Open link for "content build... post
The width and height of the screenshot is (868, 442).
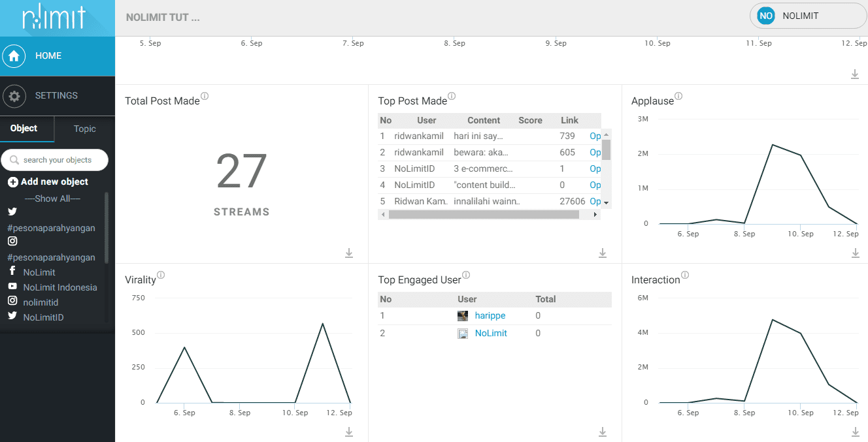595,185
